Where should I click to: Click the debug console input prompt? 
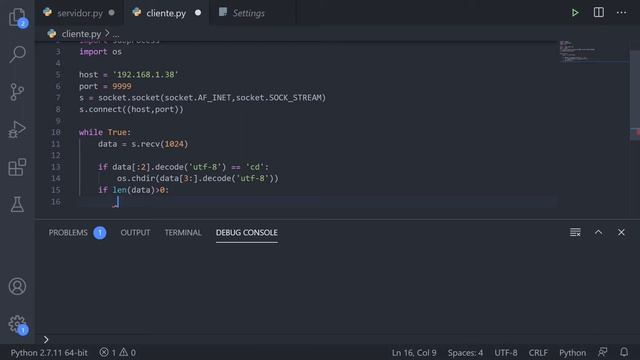(335, 339)
